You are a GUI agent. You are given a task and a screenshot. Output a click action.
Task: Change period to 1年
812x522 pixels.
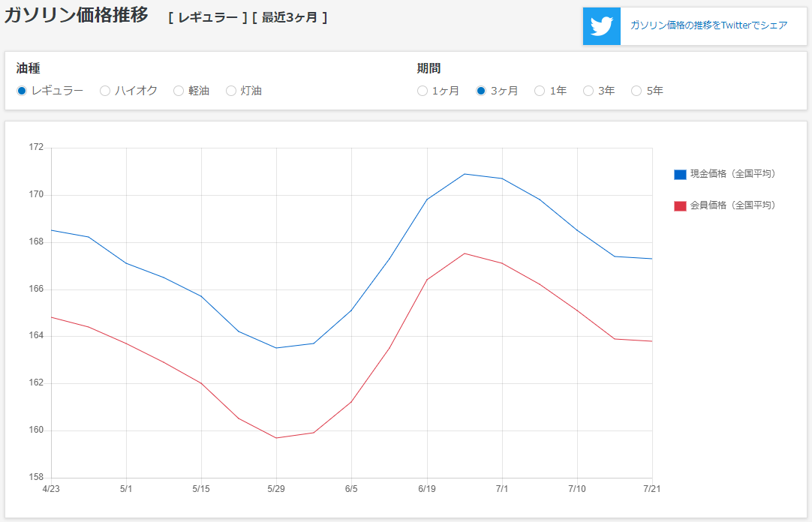click(x=540, y=91)
